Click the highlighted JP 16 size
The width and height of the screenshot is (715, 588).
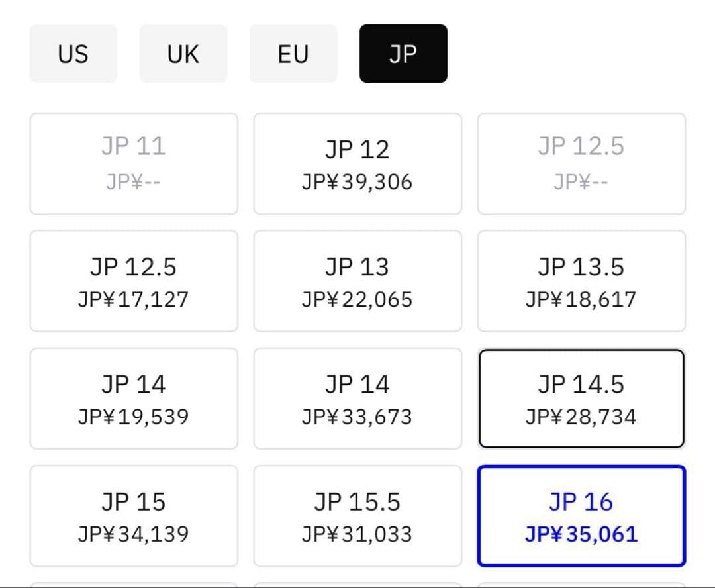(x=581, y=516)
